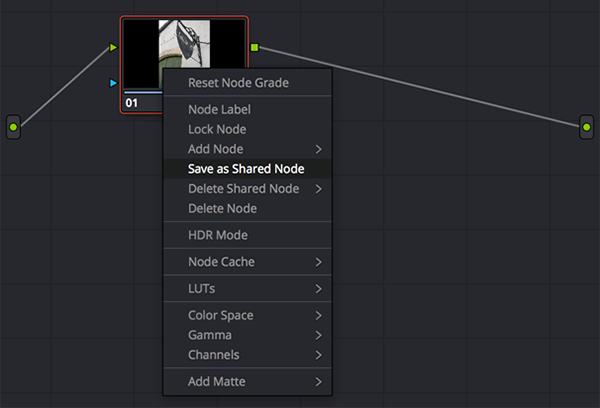This screenshot has width=600, height=408.
Task: Click the blue key input triangle on node 01
Action: click(x=113, y=83)
